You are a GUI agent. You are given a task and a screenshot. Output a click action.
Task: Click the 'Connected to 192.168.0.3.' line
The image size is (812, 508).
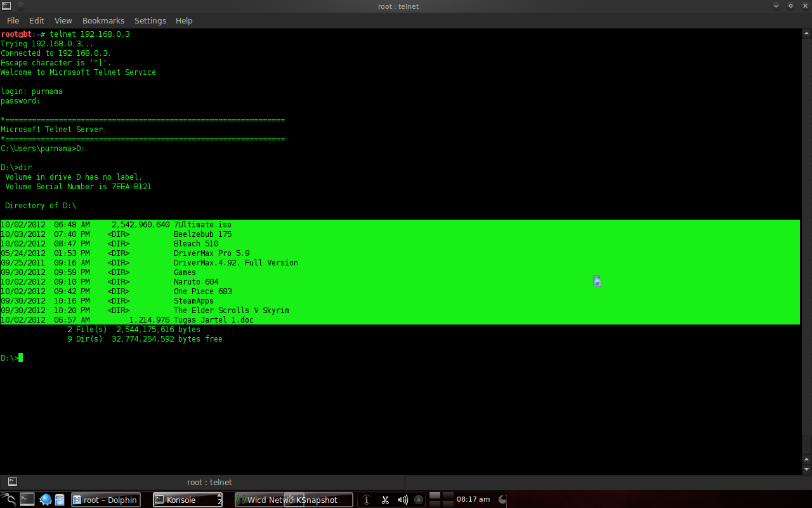tap(56, 53)
